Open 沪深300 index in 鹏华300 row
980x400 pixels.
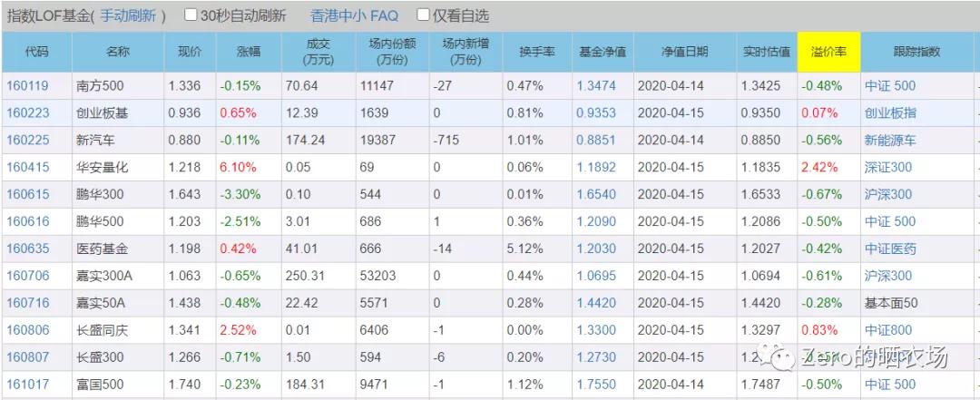click(888, 194)
